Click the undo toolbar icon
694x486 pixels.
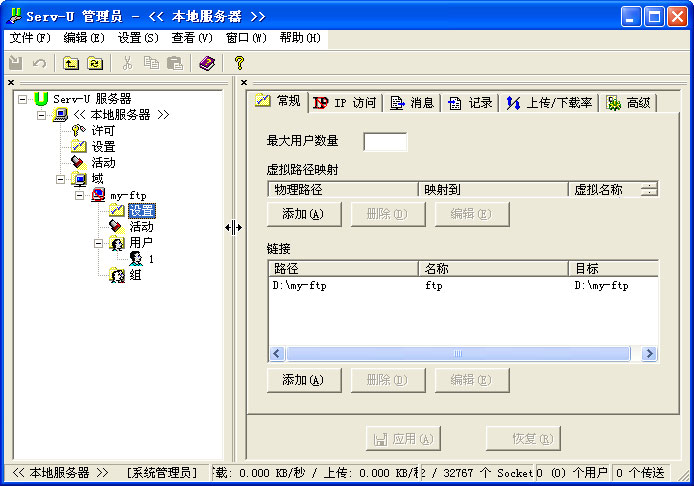pyautogui.click(x=39, y=63)
